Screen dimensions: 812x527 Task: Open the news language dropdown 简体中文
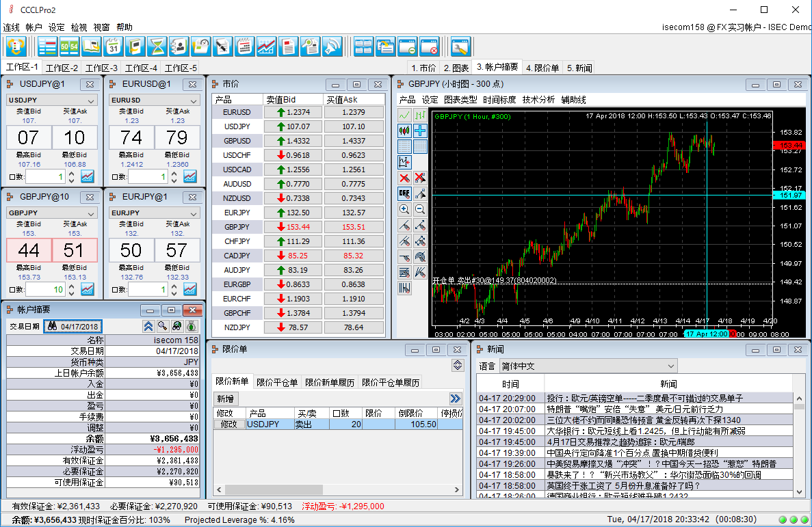pos(588,366)
